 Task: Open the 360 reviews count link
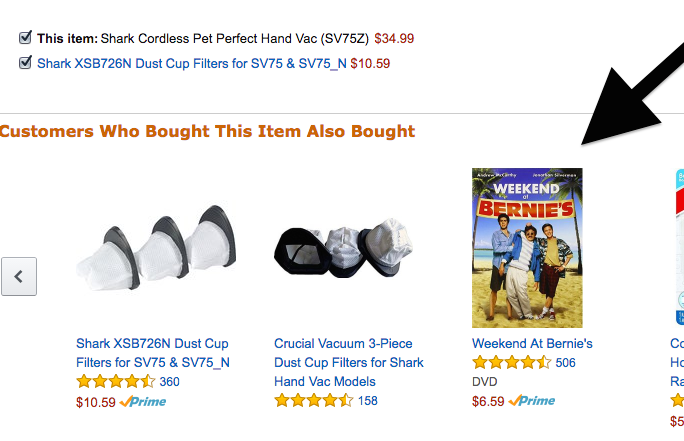pyautogui.click(x=169, y=382)
